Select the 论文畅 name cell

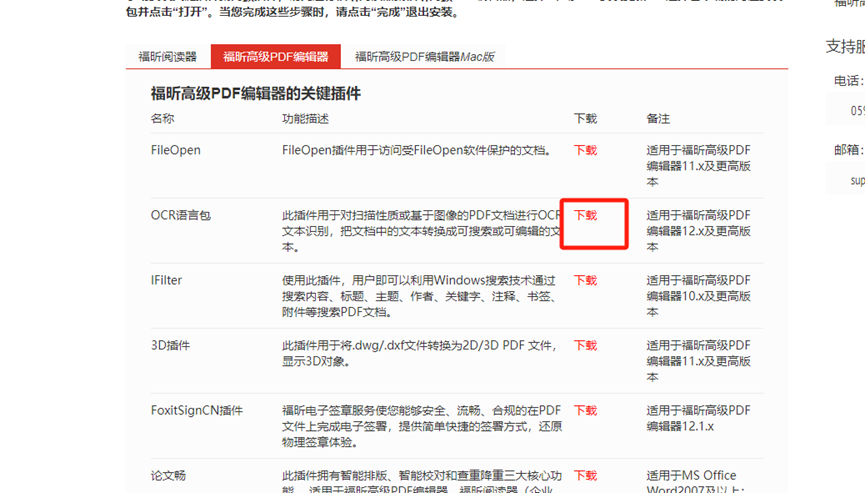tap(168, 475)
